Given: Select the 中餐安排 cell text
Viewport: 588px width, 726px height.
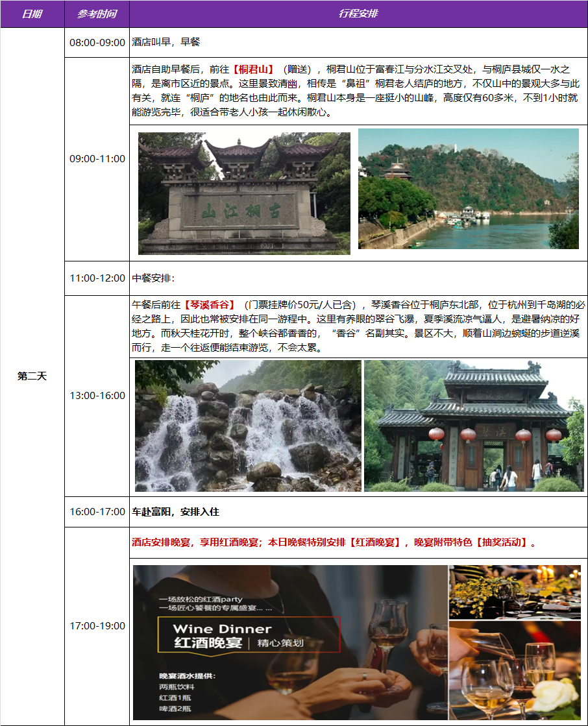Looking at the screenshot, I should tap(153, 278).
